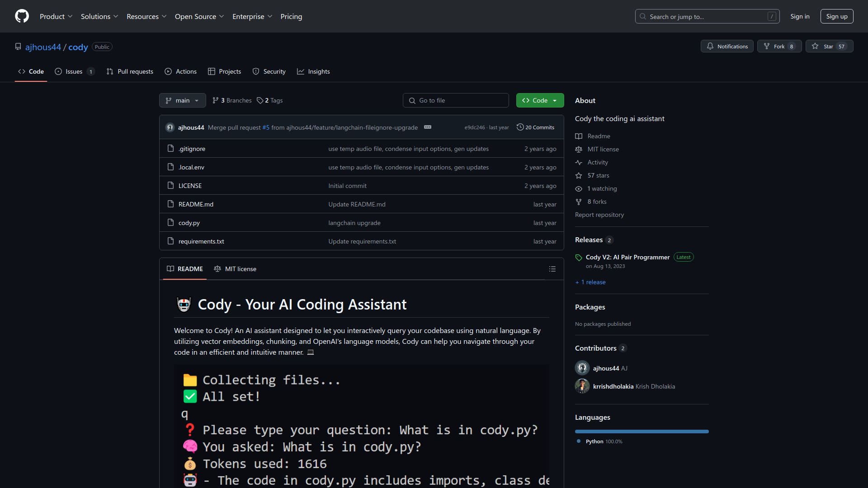
Task: Show the + 1 release link
Action: (x=590, y=282)
